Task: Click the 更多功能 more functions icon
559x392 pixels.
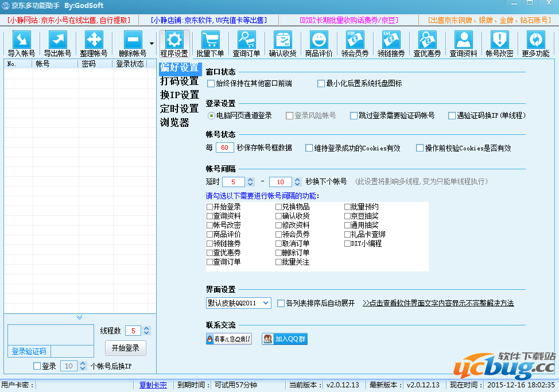Action: pyautogui.click(x=535, y=41)
